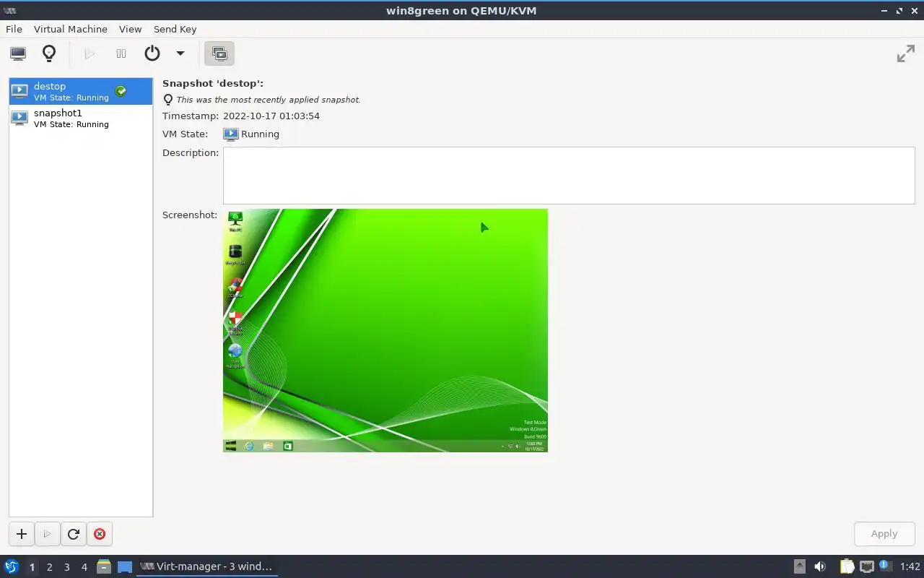The height and width of the screenshot is (578, 924).
Task: Open the volume control in tray
Action: tap(820, 566)
